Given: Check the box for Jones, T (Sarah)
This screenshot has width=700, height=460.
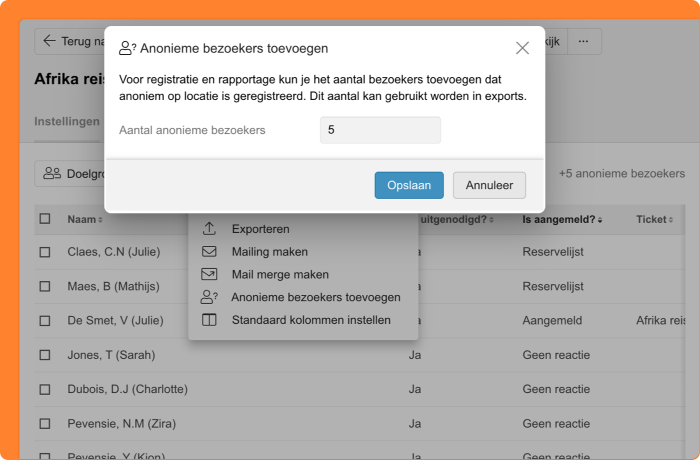Looking at the screenshot, I should point(45,355).
